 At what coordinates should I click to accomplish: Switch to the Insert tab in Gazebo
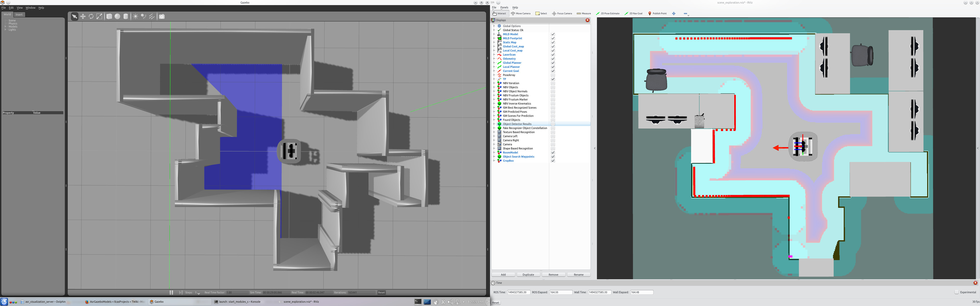19,15
